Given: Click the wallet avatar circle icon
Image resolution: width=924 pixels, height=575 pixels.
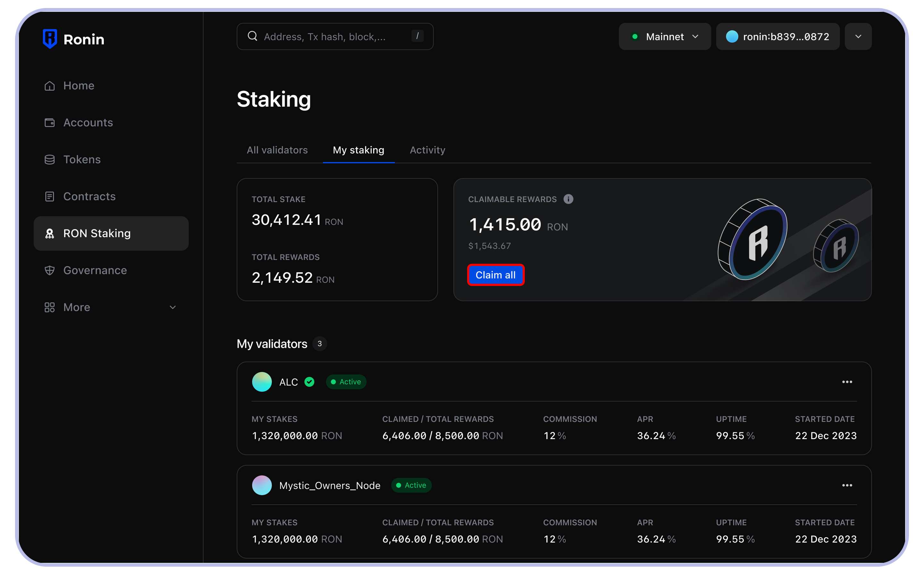Looking at the screenshot, I should click(732, 37).
